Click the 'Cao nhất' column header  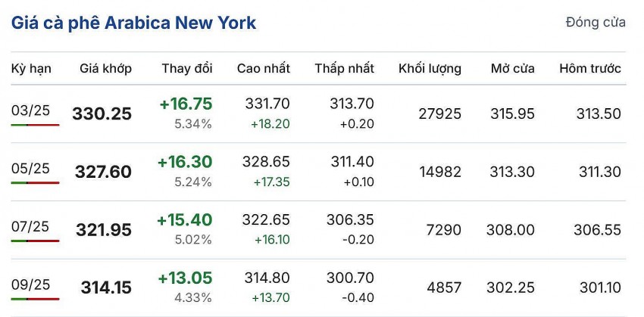(263, 69)
